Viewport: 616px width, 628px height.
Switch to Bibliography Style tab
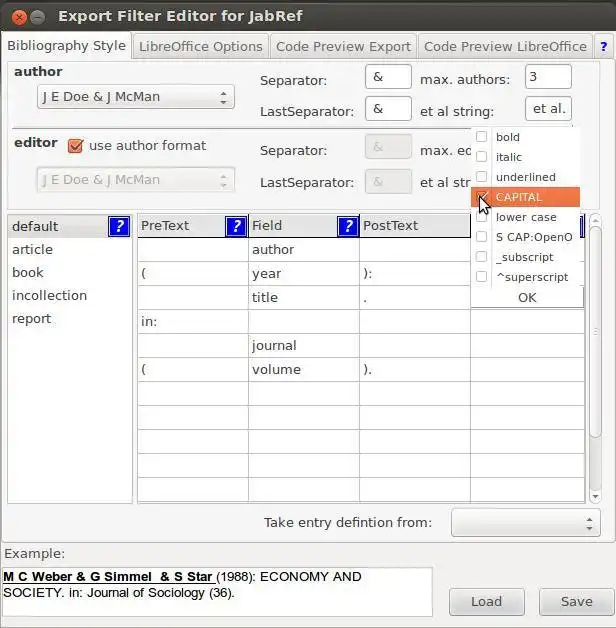(x=66, y=46)
